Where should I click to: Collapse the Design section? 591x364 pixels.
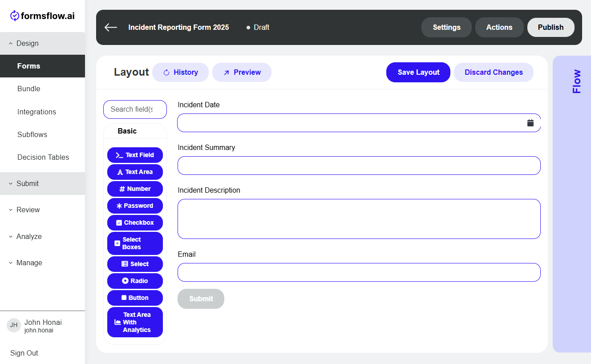(42, 43)
